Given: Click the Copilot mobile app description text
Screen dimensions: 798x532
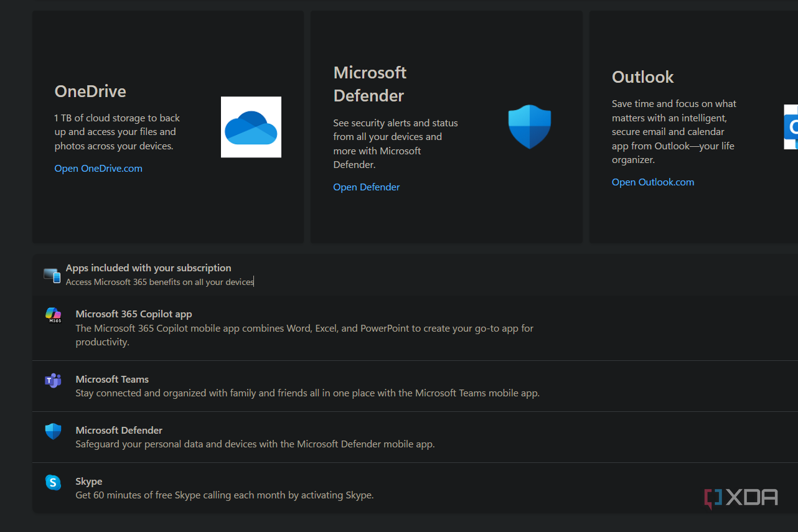Looking at the screenshot, I should (305, 335).
